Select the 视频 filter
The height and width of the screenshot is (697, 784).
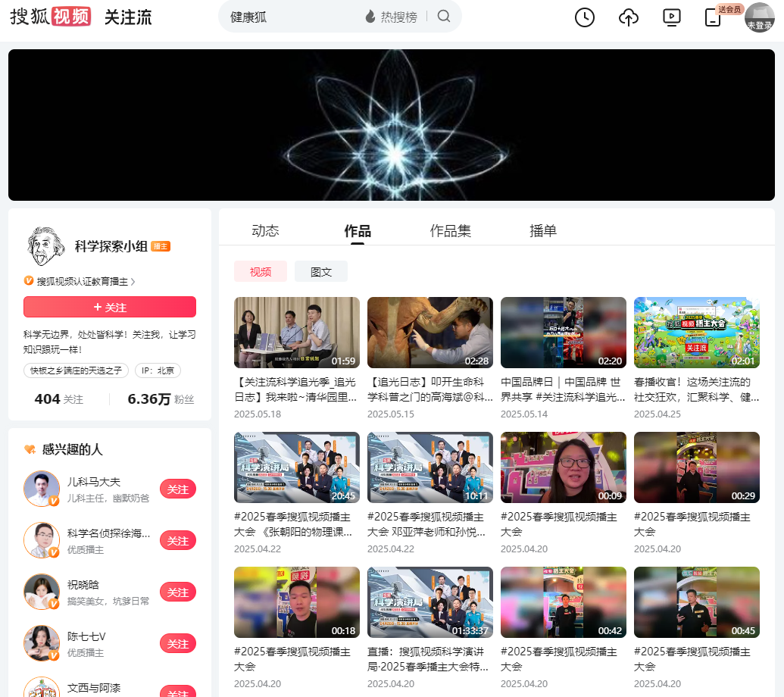point(261,271)
